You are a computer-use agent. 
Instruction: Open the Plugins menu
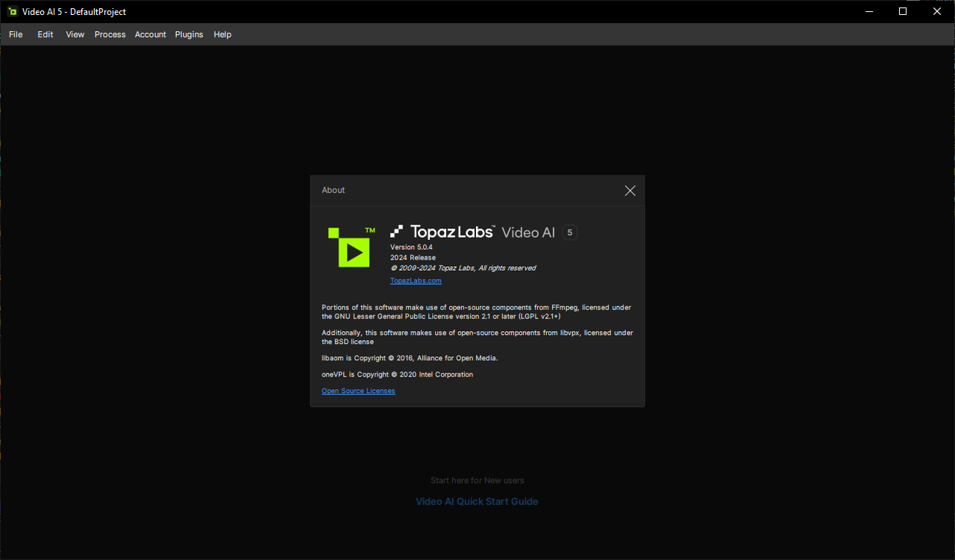point(189,34)
